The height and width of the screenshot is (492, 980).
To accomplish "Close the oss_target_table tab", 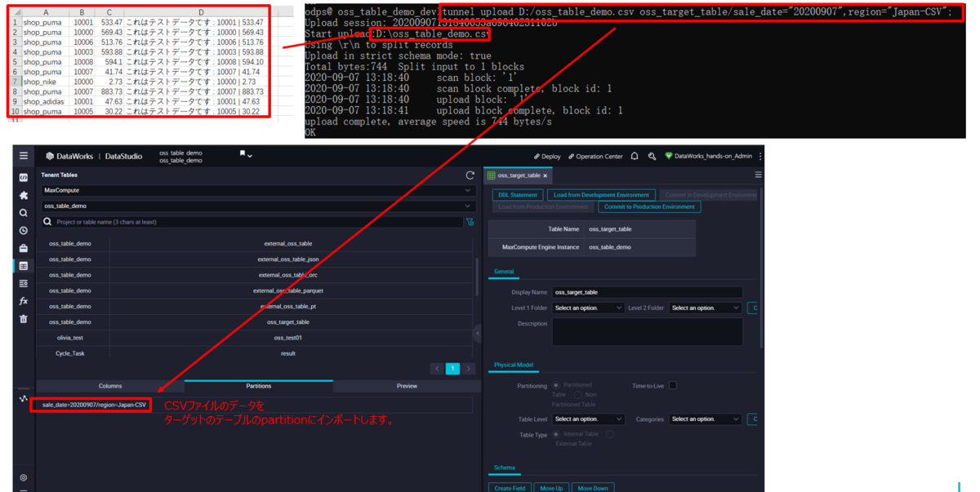I will (x=546, y=175).
